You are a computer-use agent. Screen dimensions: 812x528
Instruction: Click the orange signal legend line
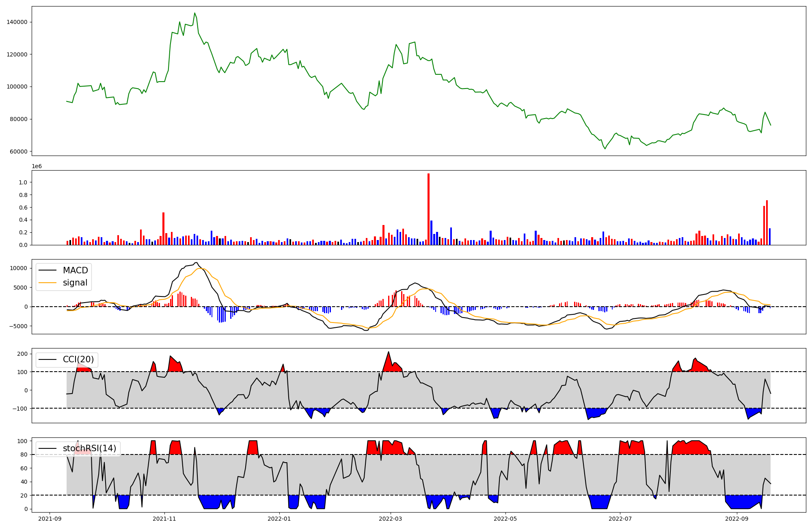(x=48, y=283)
